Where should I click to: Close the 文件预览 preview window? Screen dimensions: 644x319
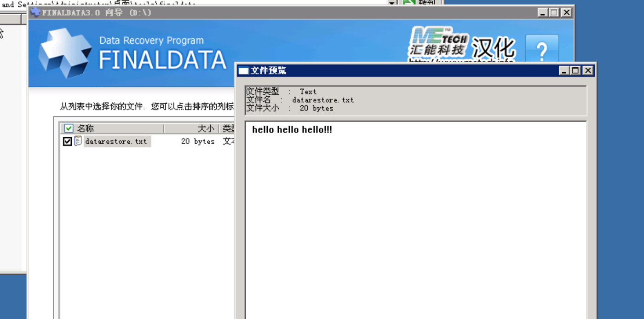tap(587, 70)
